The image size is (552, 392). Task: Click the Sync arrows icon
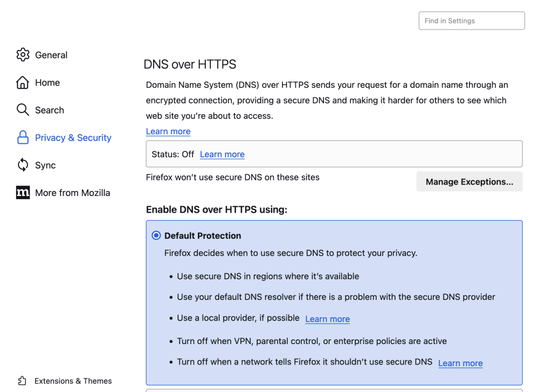[23, 165]
